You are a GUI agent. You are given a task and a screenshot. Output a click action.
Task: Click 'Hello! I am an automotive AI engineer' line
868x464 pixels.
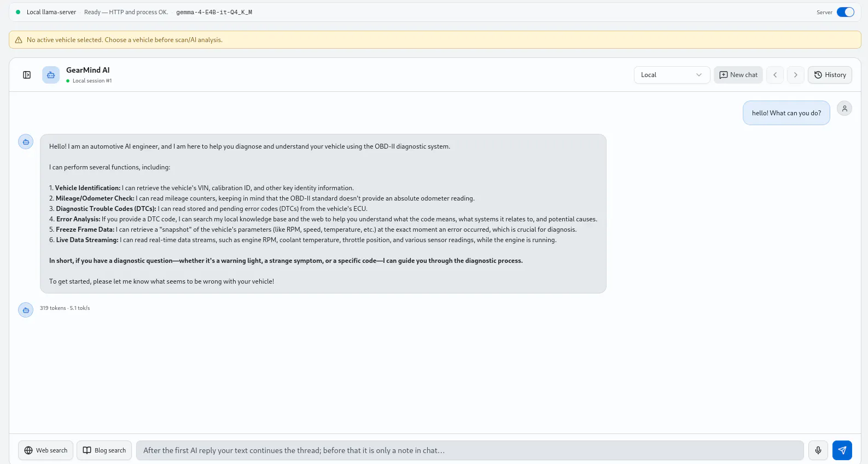249,146
